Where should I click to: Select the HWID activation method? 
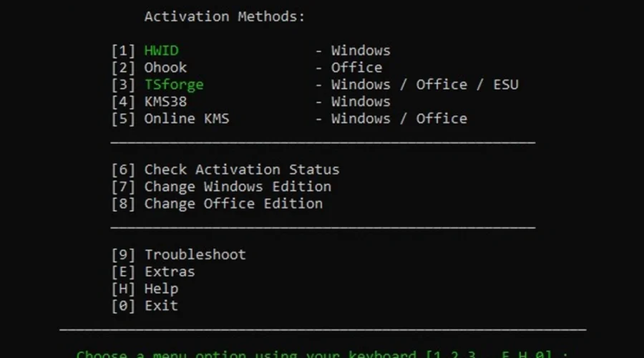[161, 51]
